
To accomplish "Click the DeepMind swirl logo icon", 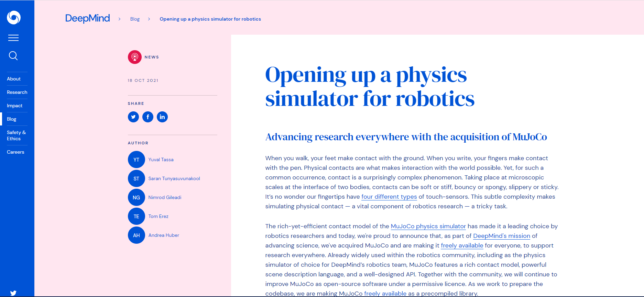I will pyautogui.click(x=14, y=18).
